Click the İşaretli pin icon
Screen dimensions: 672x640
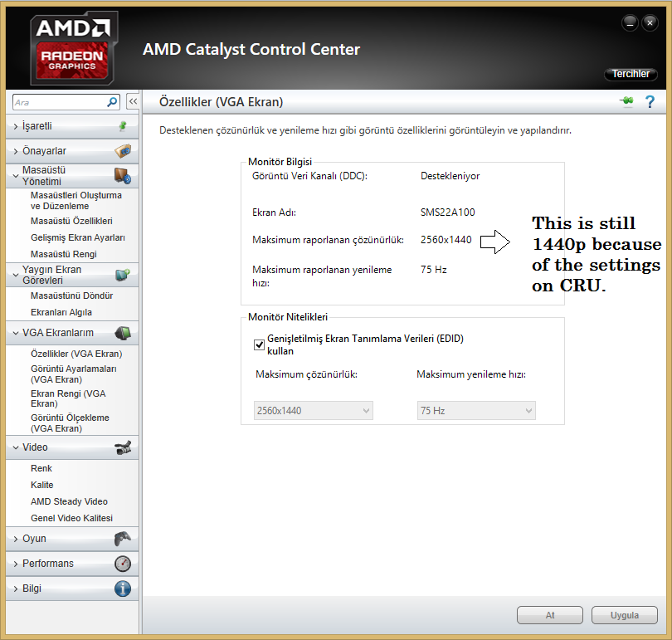pos(123,126)
